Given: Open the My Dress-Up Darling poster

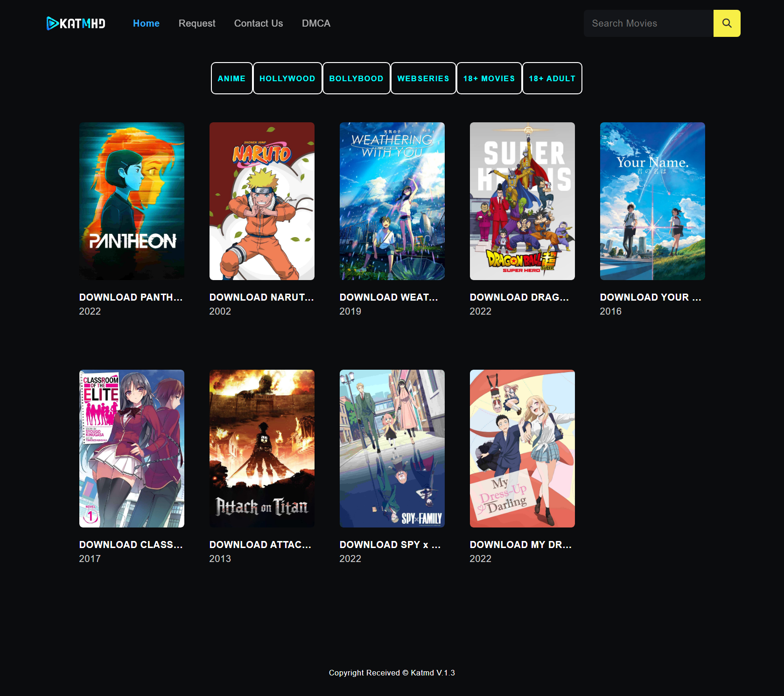Looking at the screenshot, I should tap(522, 449).
